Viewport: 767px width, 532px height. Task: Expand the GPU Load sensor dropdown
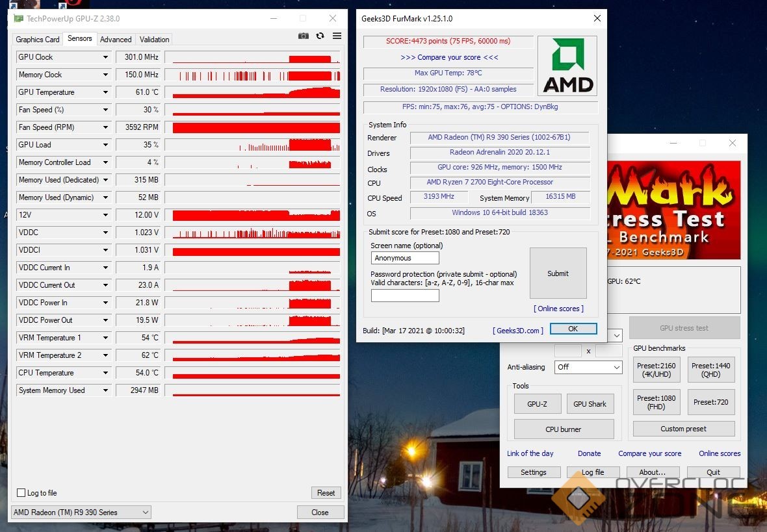105,145
